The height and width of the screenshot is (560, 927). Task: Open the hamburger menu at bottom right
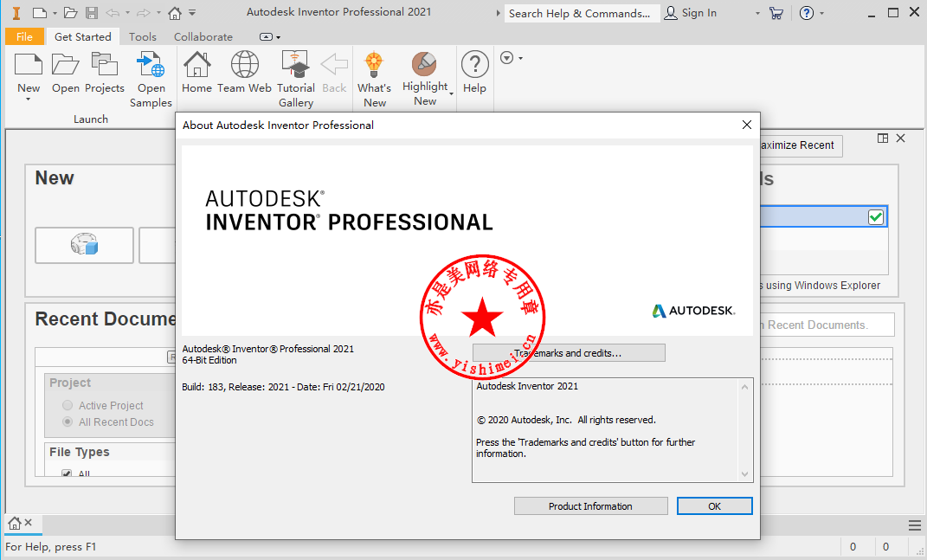tap(914, 525)
